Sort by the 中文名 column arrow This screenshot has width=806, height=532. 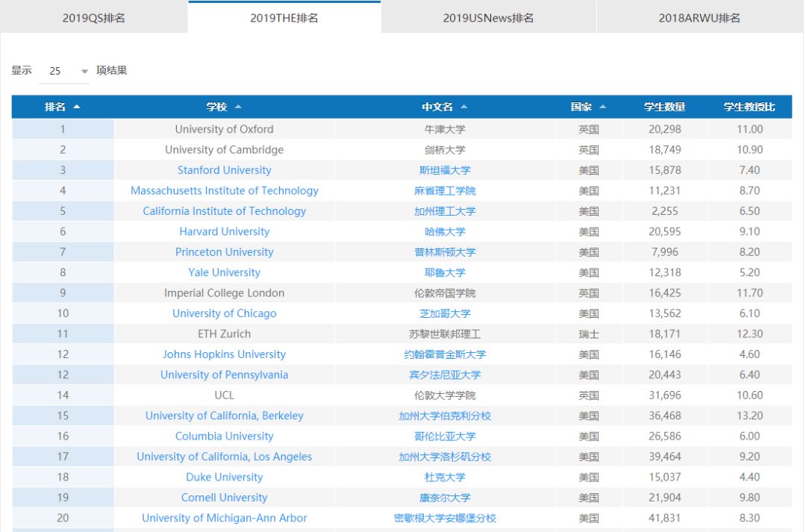tap(464, 107)
